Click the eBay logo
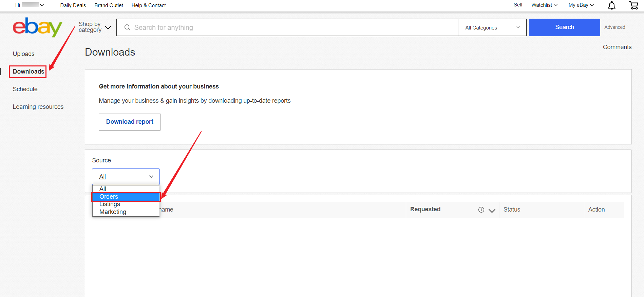The image size is (644, 297). coord(37,27)
